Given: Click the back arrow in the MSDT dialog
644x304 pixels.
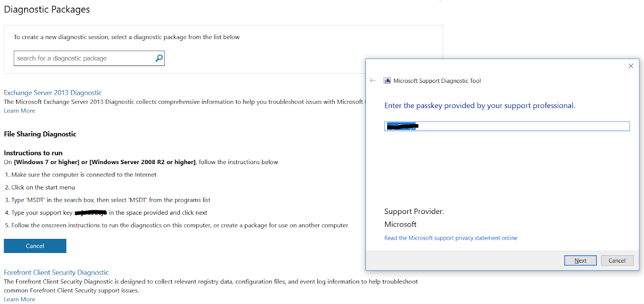Looking at the screenshot, I should pos(373,80).
